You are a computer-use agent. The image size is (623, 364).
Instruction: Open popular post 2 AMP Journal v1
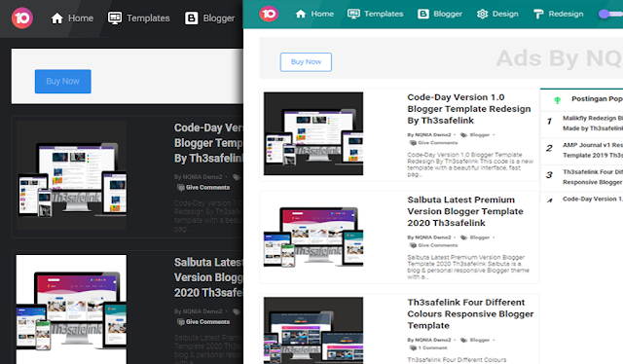pyautogui.click(x=593, y=150)
